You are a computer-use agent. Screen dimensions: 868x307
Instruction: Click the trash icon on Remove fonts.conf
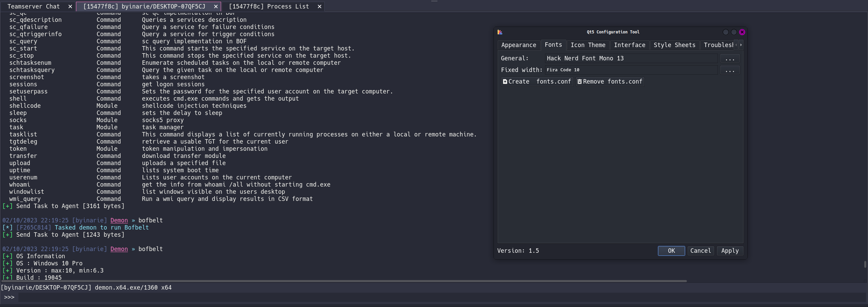(580, 82)
